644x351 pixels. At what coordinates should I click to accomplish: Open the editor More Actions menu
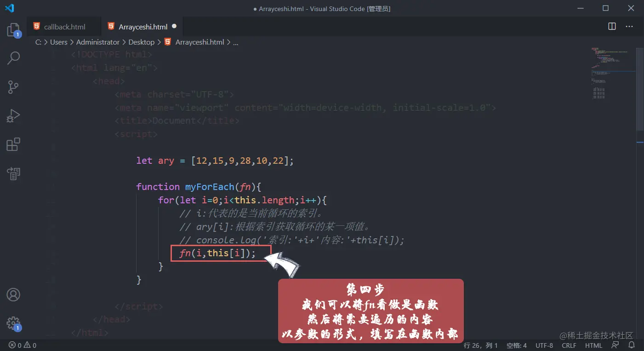coord(629,26)
